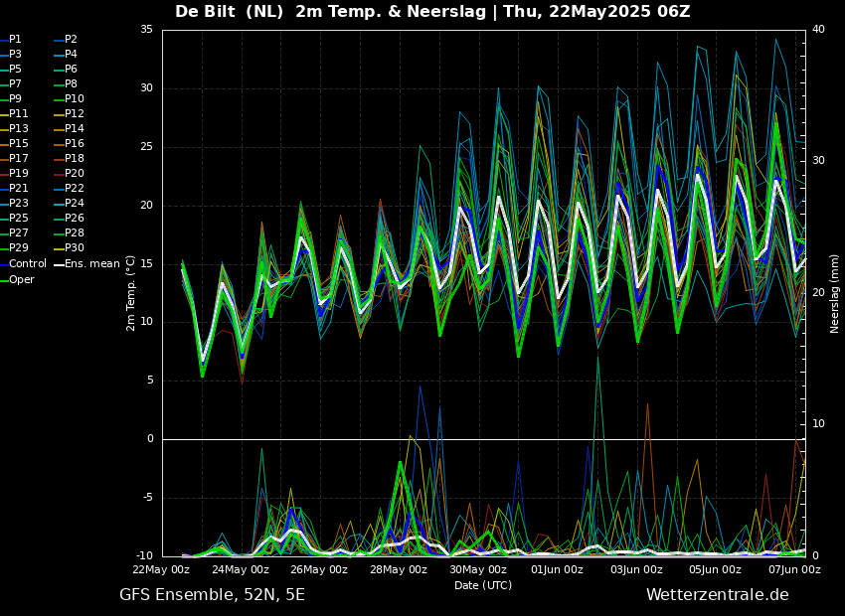Select the 28May 00z date tick
Viewport: 845px width, 616px height.
pyautogui.click(x=399, y=570)
